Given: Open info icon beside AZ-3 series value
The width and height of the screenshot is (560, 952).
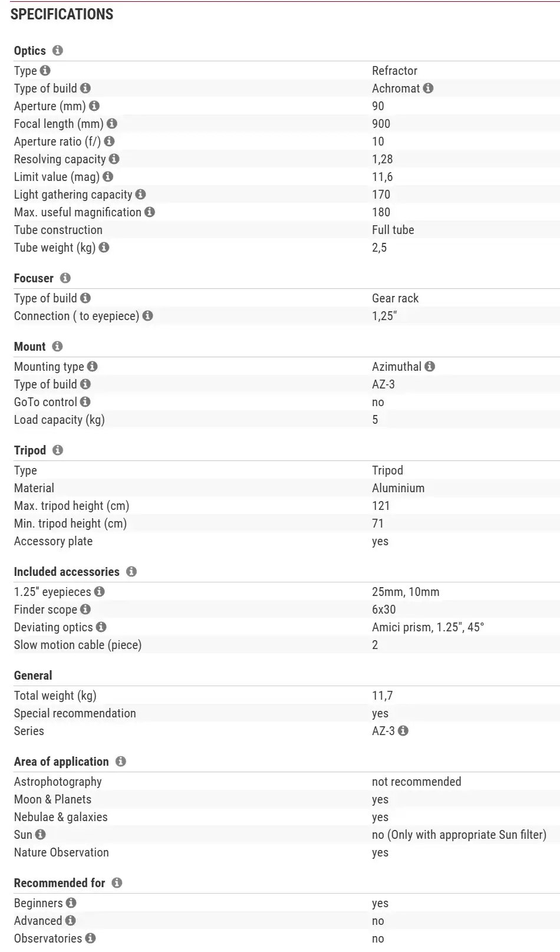Looking at the screenshot, I should (403, 731).
